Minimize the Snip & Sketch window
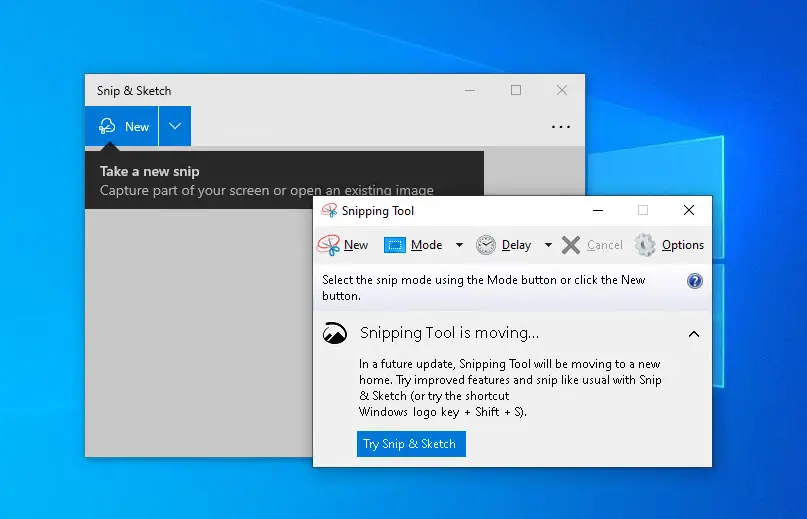This screenshot has width=807, height=519. (469, 91)
